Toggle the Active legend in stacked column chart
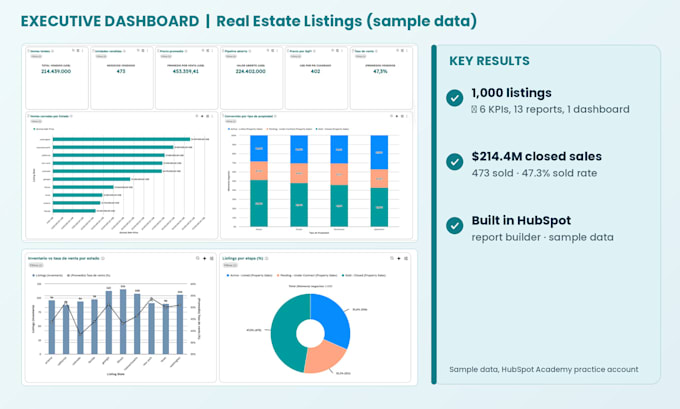 (x=245, y=129)
